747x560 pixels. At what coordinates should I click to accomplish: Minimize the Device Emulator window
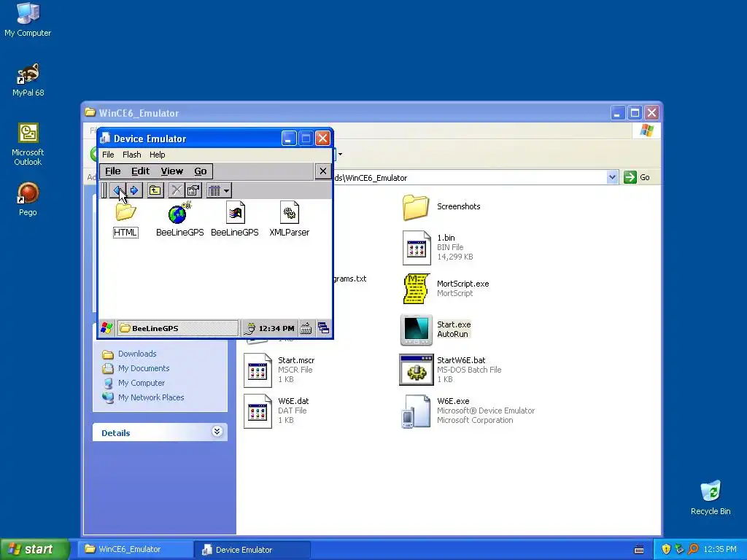point(289,139)
